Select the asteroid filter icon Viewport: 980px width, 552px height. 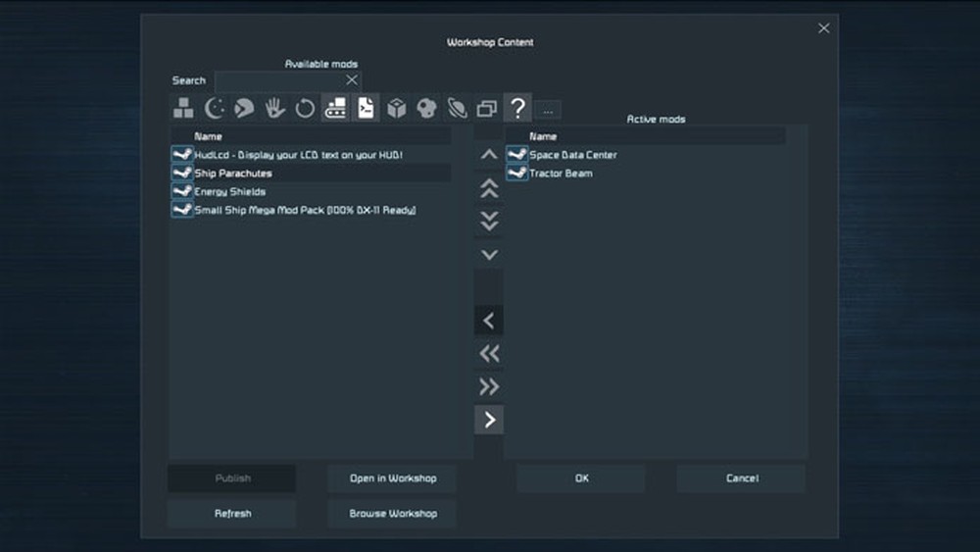click(x=427, y=108)
